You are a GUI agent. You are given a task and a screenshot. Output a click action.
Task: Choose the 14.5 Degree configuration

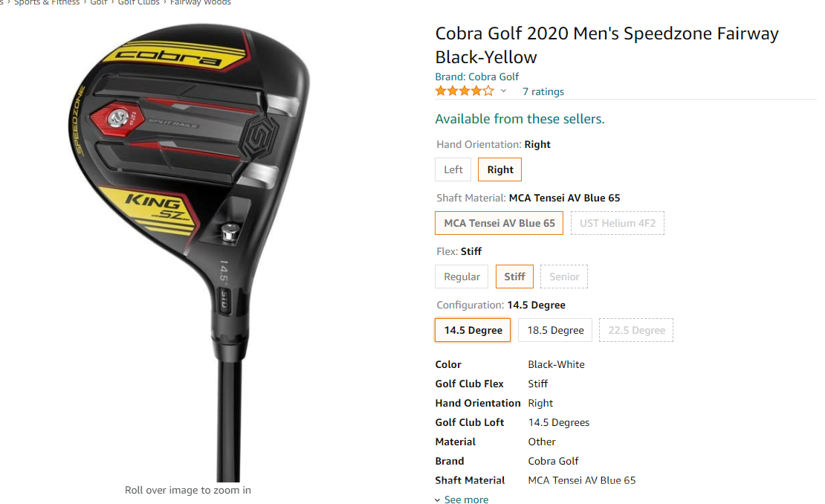click(x=473, y=330)
